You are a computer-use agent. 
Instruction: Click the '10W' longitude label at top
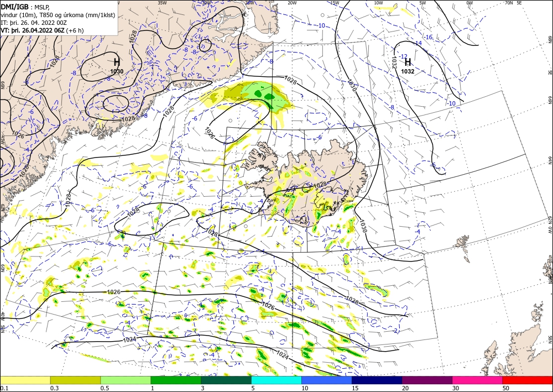click(x=378, y=2)
